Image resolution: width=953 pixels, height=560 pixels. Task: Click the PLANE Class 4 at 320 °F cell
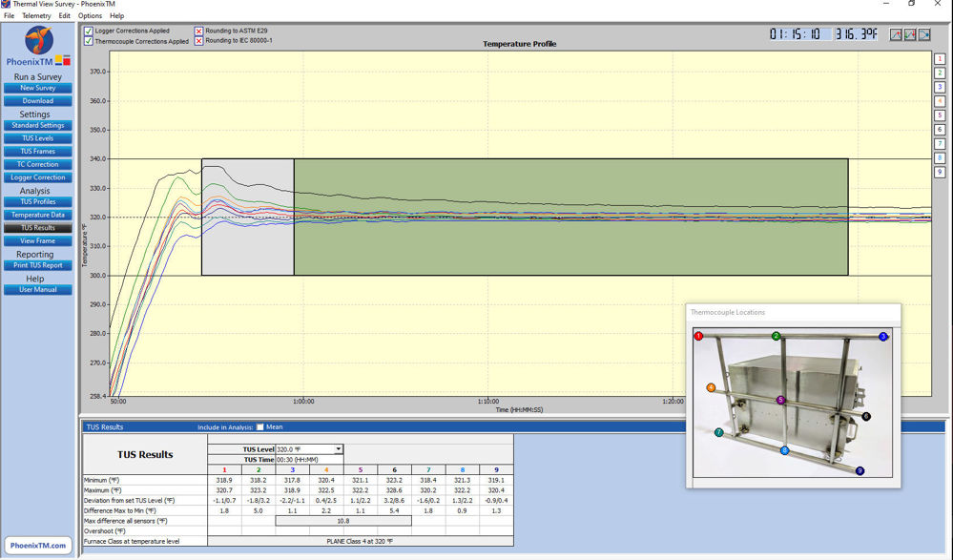tap(360, 541)
